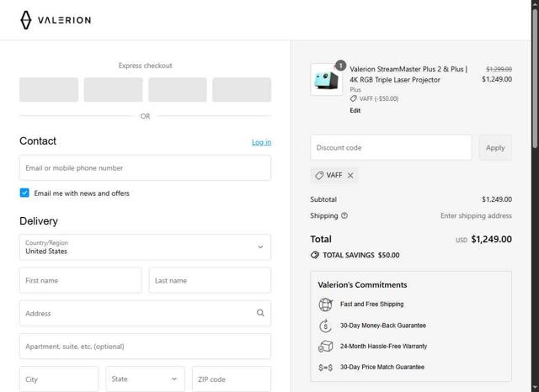Focus the First name field
This screenshot has height=392, width=539.
[x=81, y=280]
